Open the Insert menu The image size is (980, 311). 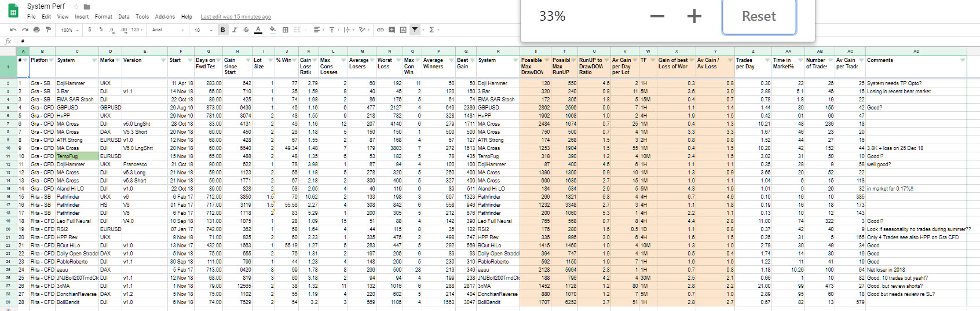[x=82, y=17]
